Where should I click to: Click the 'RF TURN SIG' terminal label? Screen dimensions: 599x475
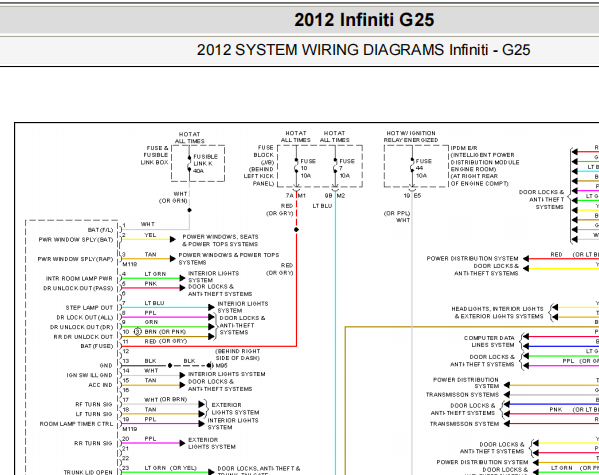(x=94, y=404)
